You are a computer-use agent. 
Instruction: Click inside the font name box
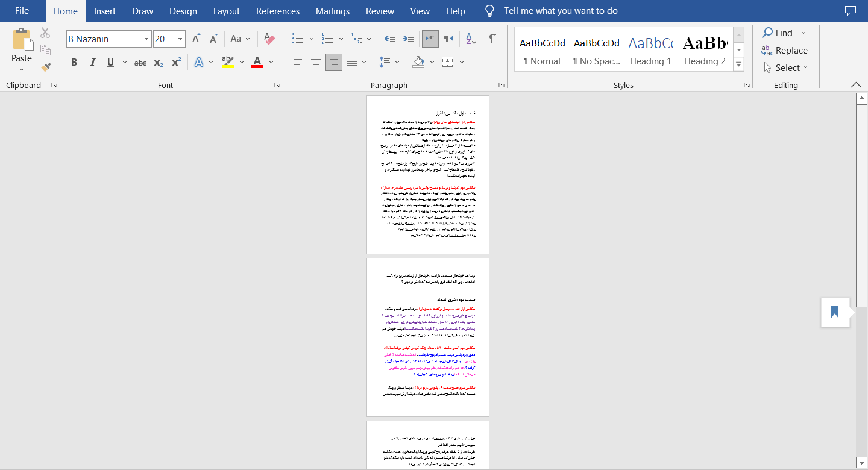pos(104,39)
